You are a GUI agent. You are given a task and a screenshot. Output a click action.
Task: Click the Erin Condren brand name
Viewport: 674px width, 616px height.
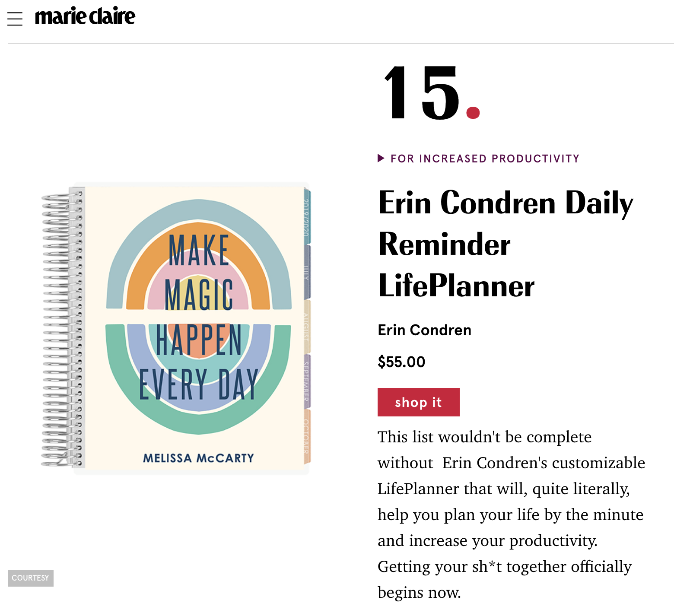pyautogui.click(x=424, y=330)
